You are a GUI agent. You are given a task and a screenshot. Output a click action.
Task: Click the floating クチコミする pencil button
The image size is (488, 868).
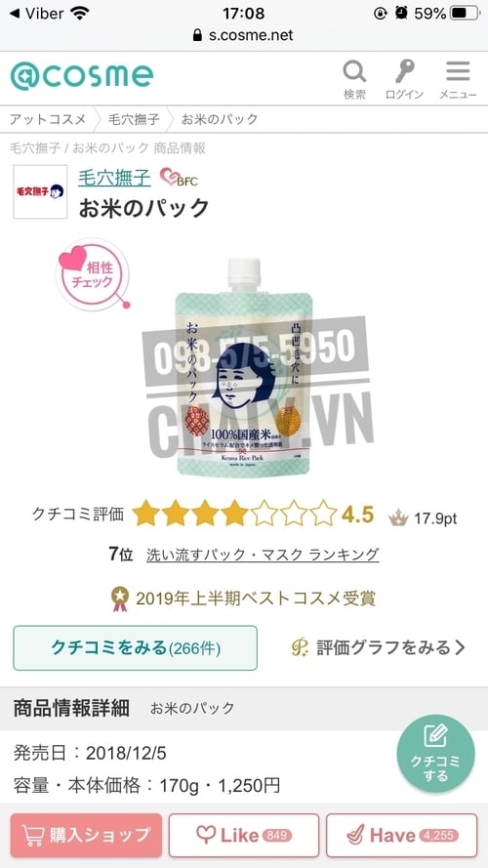[435, 754]
